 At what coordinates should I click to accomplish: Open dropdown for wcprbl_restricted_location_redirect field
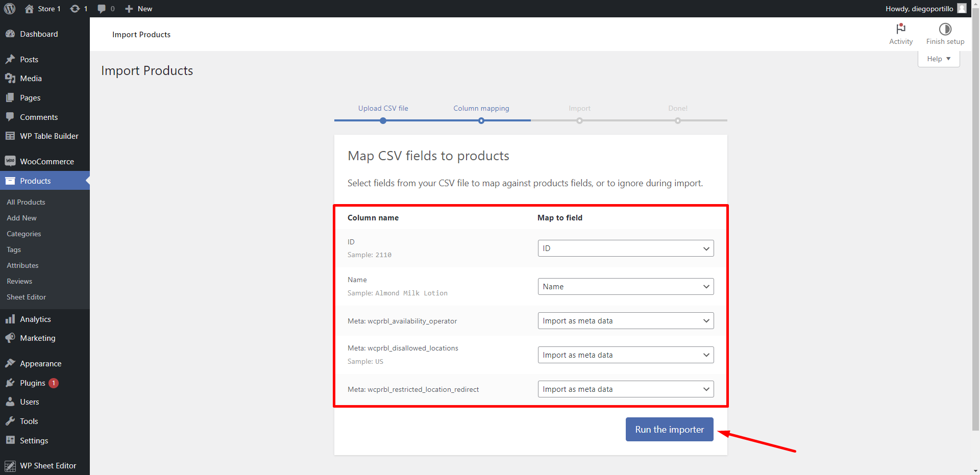[x=625, y=389]
